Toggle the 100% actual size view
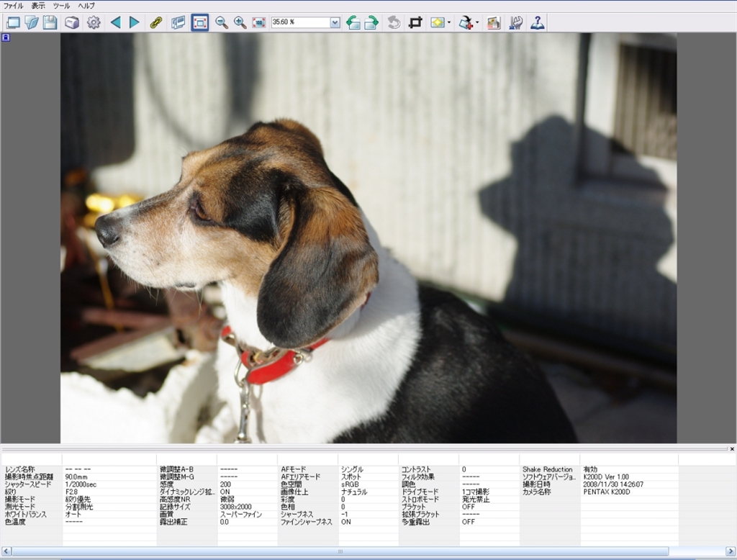 pyautogui.click(x=258, y=22)
